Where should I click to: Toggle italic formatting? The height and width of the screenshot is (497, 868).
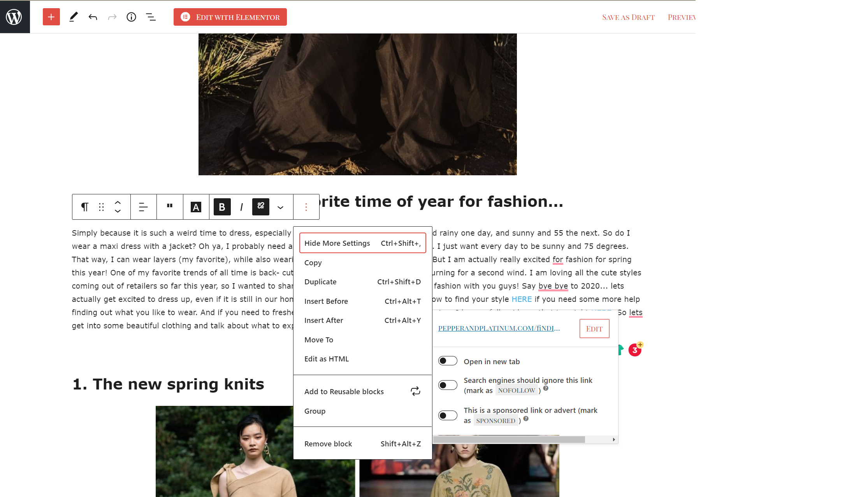[242, 207]
